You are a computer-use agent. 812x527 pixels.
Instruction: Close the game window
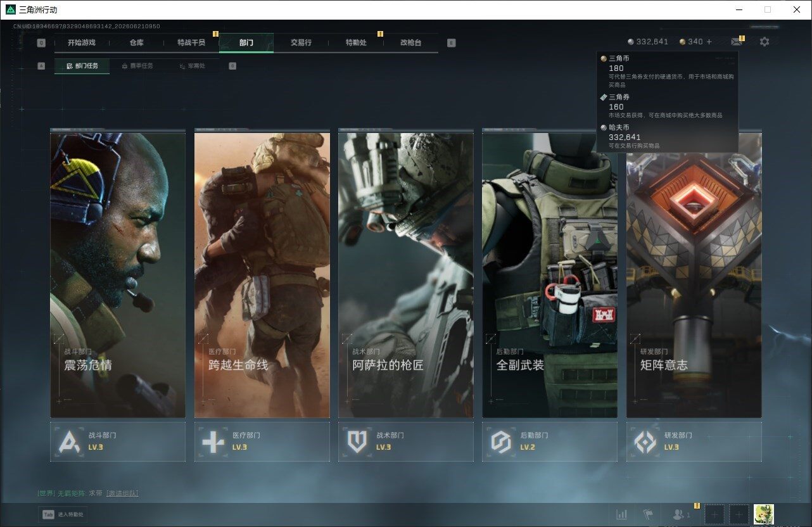(x=797, y=10)
